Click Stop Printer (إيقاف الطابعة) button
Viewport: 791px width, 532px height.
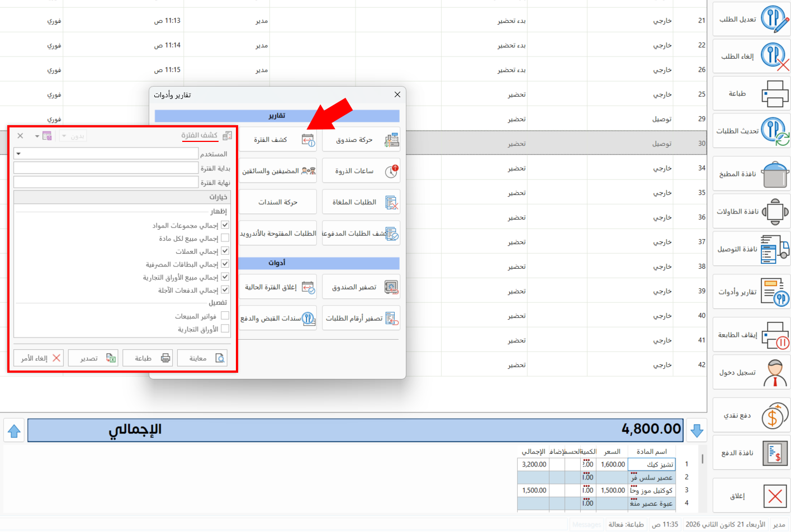click(x=752, y=335)
